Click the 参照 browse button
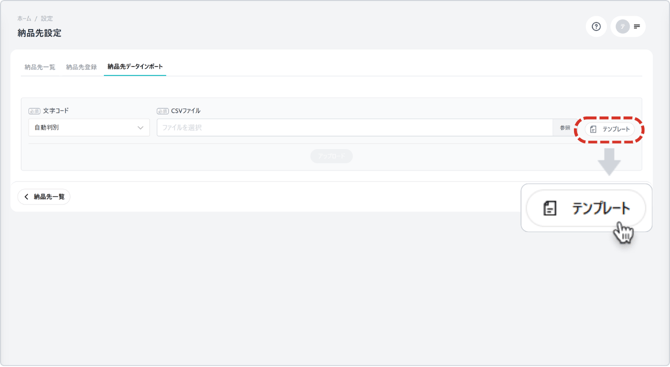 [565, 128]
